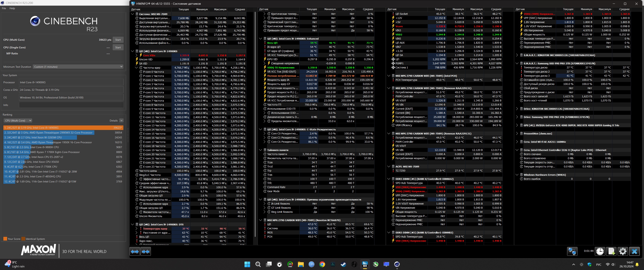Start the CPU Single Core benchmark

pyautogui.click(x=118, y=47)
